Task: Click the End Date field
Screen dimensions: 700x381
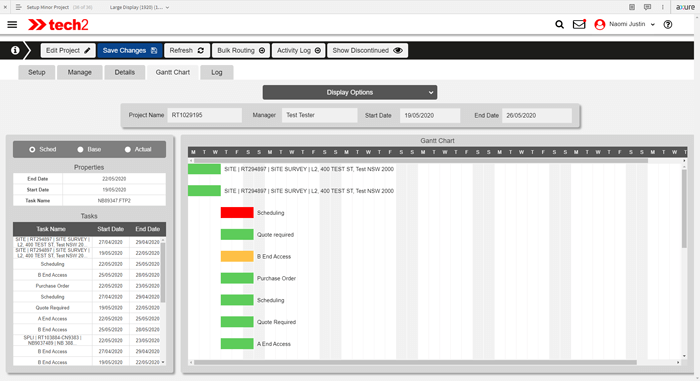Action: click(537, 115)
